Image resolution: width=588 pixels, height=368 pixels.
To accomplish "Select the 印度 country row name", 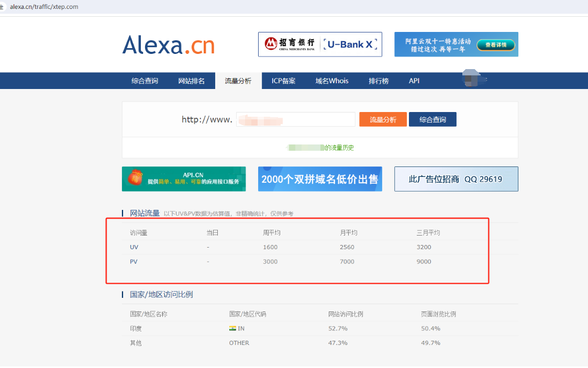I will click(136, 329).
